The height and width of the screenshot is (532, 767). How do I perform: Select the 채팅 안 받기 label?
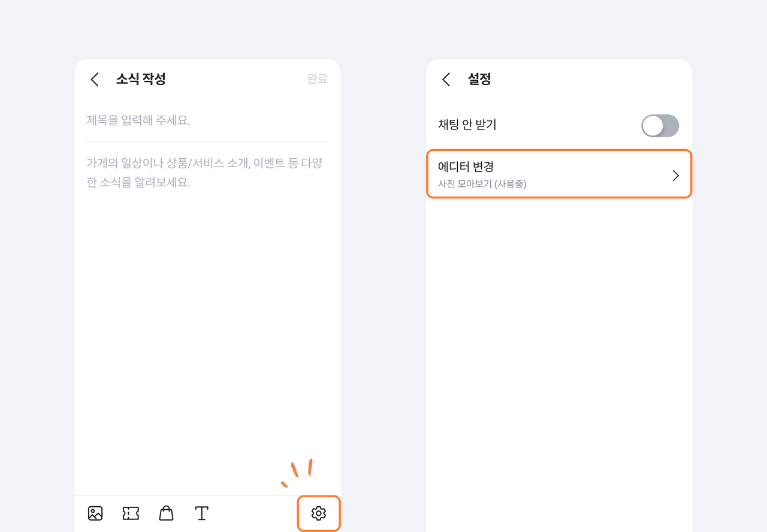coord(467,125)
